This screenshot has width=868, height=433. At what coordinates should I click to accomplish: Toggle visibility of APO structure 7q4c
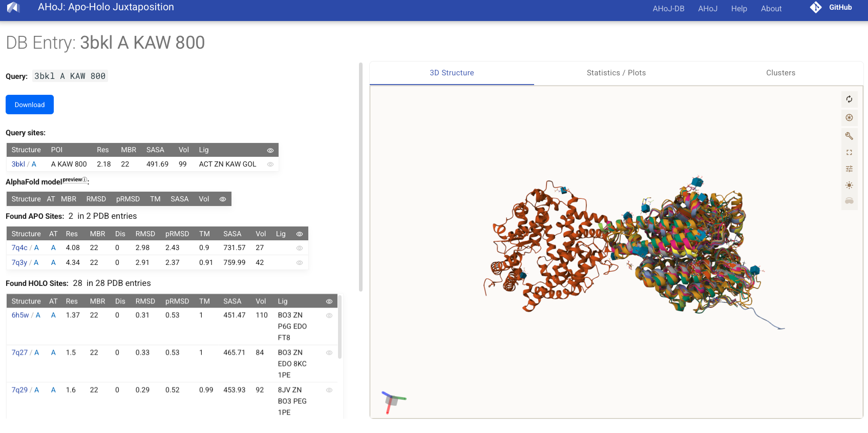pos(300,248)
